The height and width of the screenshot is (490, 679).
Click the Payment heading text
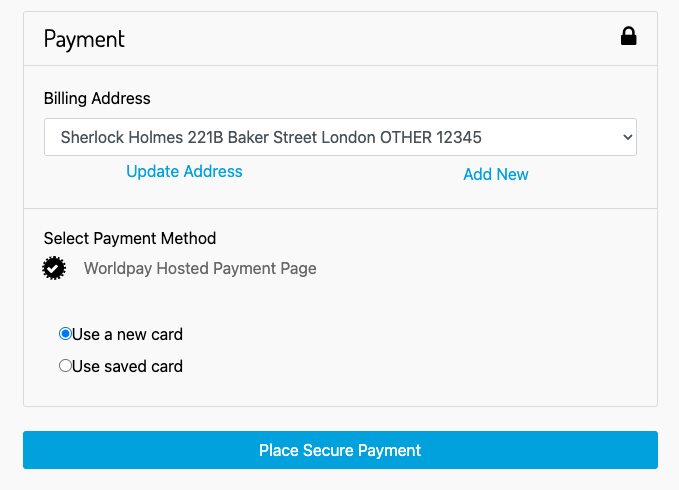point(84,39)
